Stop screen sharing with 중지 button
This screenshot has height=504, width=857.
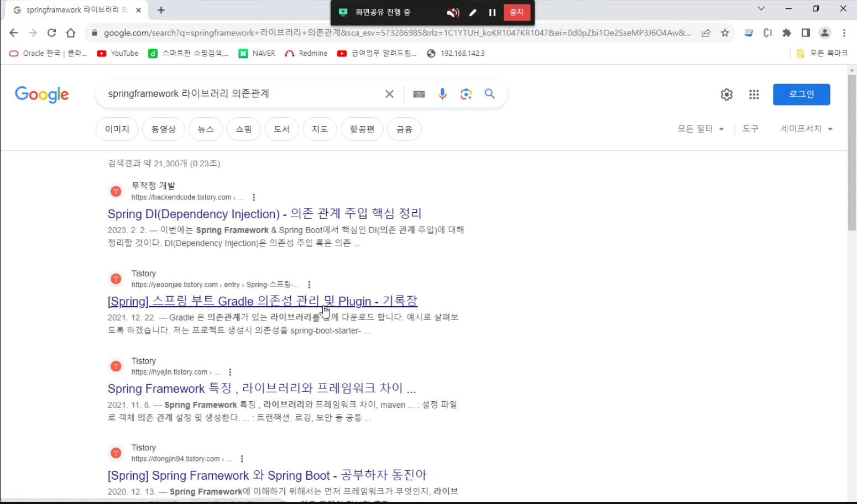516,12
